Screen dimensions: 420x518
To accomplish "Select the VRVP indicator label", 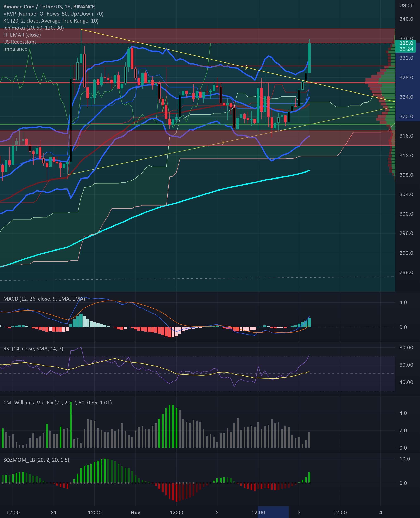I will click(53, 14).
